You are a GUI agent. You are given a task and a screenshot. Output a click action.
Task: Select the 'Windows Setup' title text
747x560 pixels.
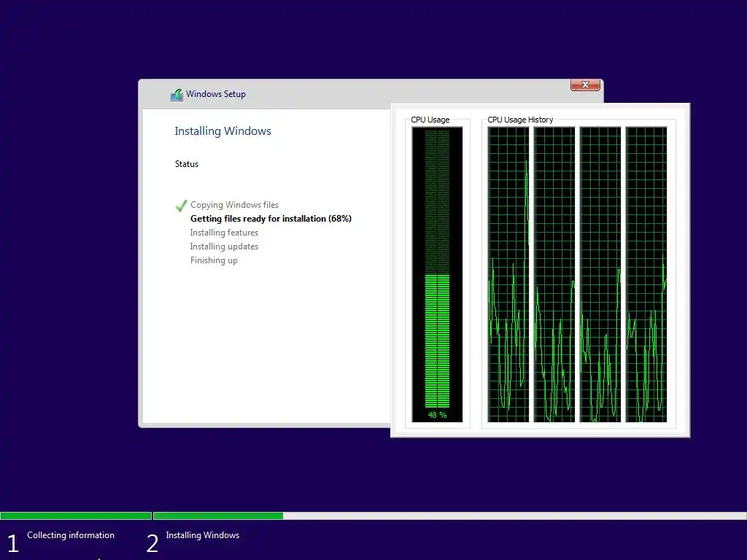[x=216, y=94]
